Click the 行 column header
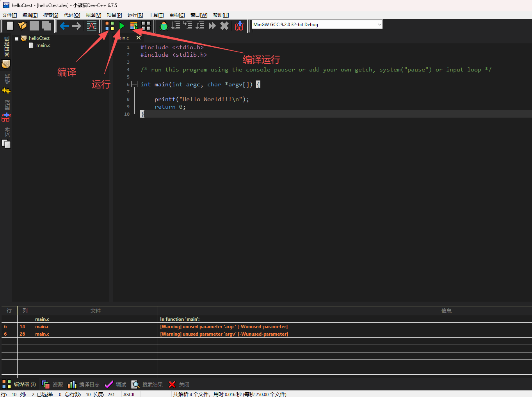Viewport: 532px width, 397px height. [9, 311]
